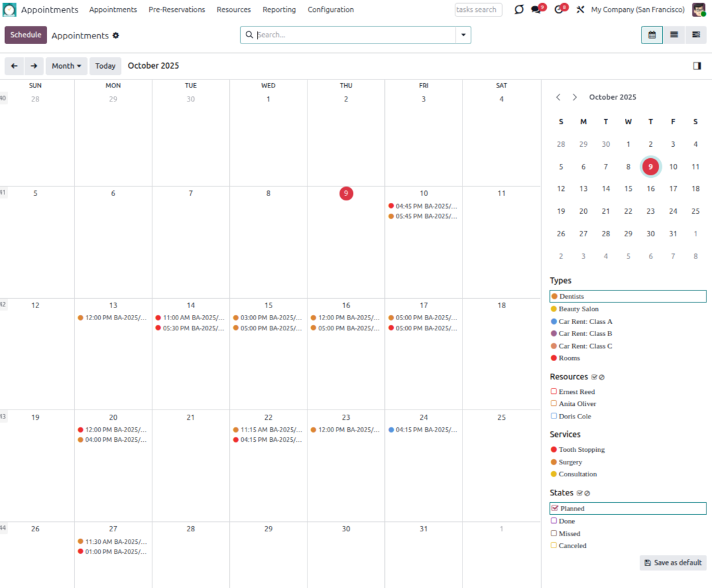Open the Month view range dropdown
The height and width of the screenshot is (588, 712).
(x=66, y=66)
